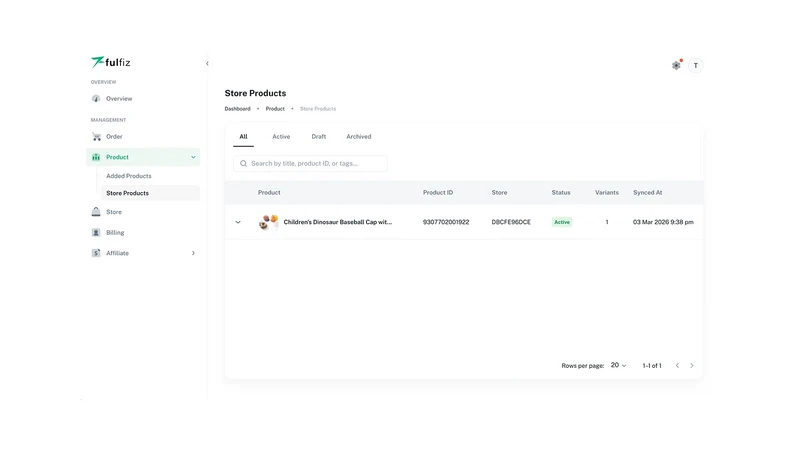Open Overview in the sidebar

pyautogui.click(x=143, y=98)
